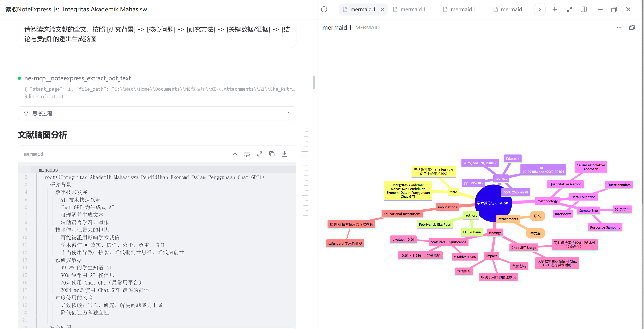644x329 pixels.
Task: Click the 'attachments' mindmap node
Action: point(508,219)
